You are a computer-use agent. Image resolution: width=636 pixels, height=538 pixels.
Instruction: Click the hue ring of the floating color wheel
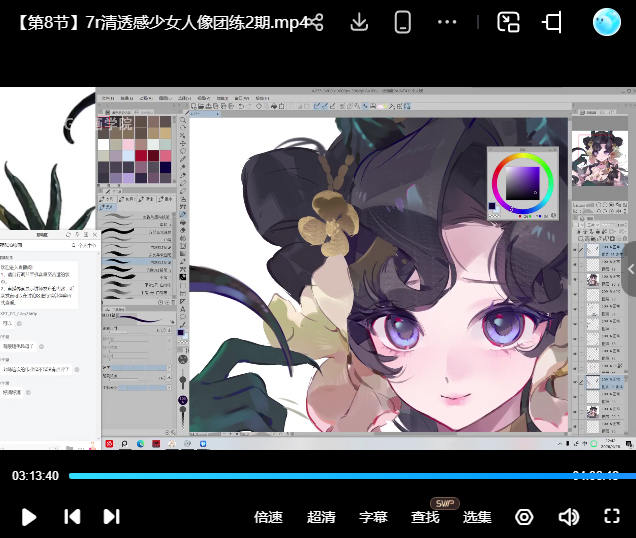pyautogui.click(x=522, y=156)
